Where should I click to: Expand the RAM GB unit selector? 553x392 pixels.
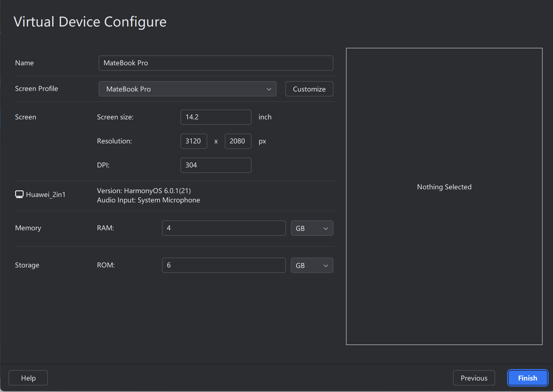pos(312,228)
